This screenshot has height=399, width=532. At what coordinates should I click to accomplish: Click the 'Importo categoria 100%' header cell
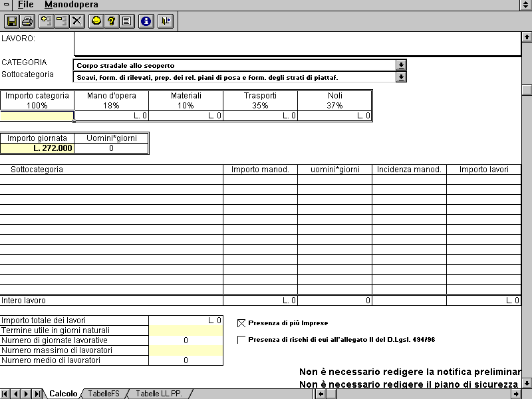coord(37,100)
